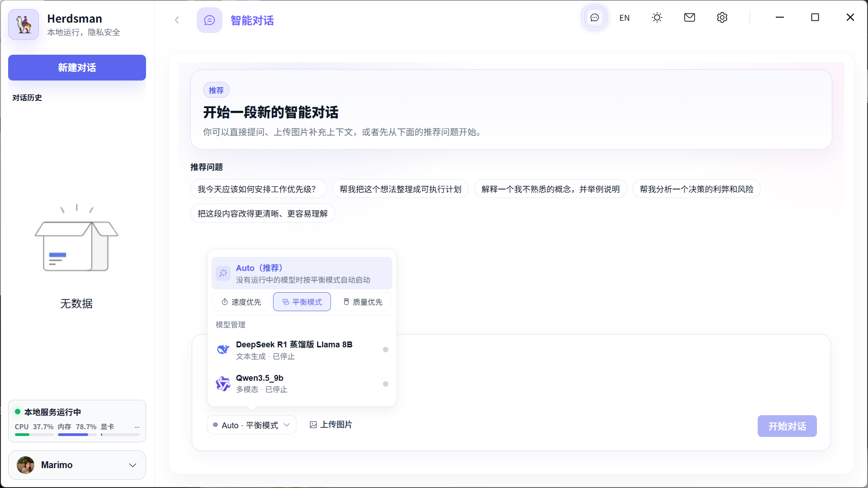
Task: Choose the Auto(推荐) model option
Action: point(302,273)
